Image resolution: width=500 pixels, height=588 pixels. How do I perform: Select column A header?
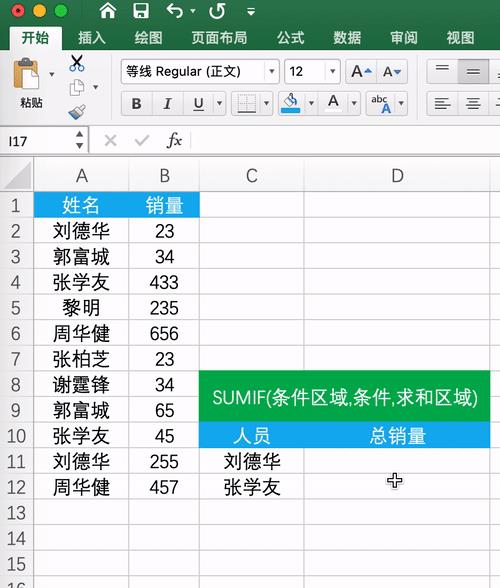[81, 175]
